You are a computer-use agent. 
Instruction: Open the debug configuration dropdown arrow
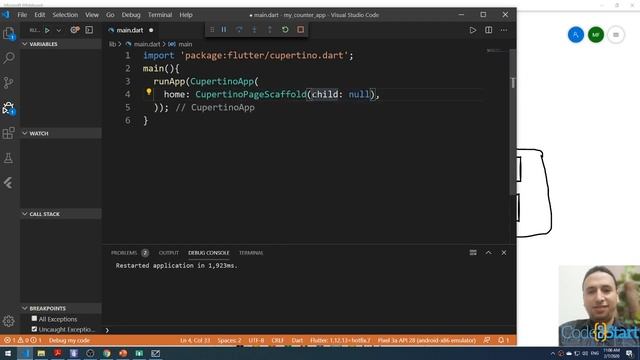59,30
